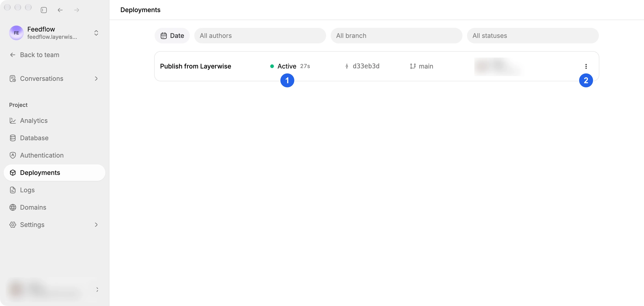
Task: Expand the Conversations chevron
Action: pos(96,79)
